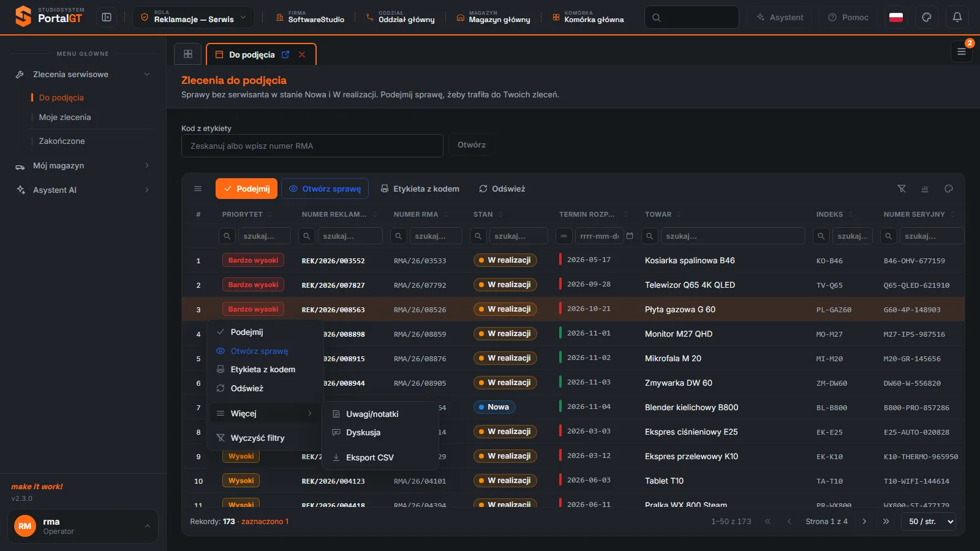Collapse Zlecenia serwisowe menu section
This screenshot has width=980, height=551.
coord(83,74)
